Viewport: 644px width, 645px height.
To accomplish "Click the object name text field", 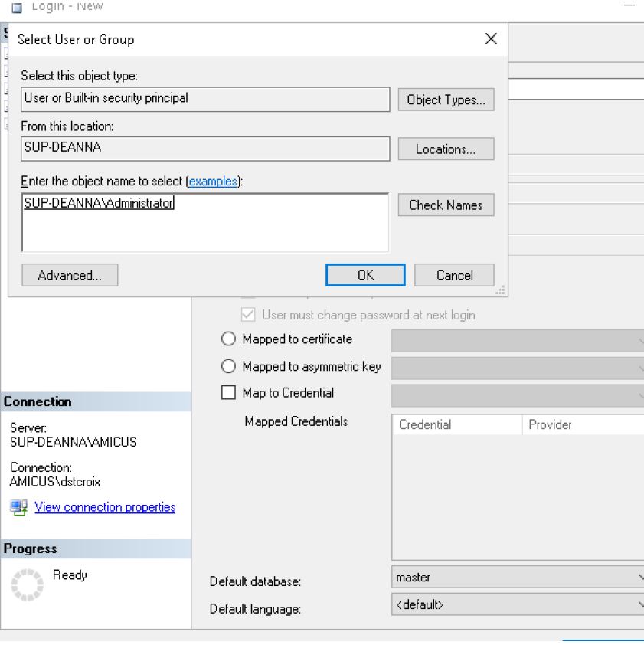I will [204, 222].
